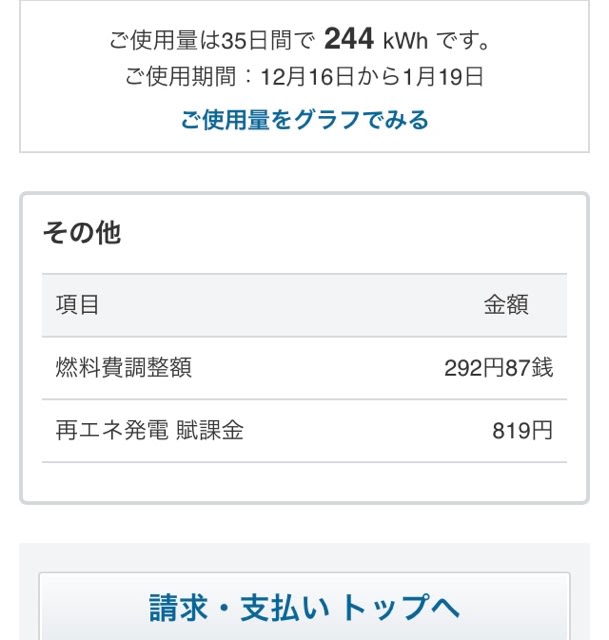Select the その他 section heading
Screen dimensions: 609x640
[x=82, y=233]
